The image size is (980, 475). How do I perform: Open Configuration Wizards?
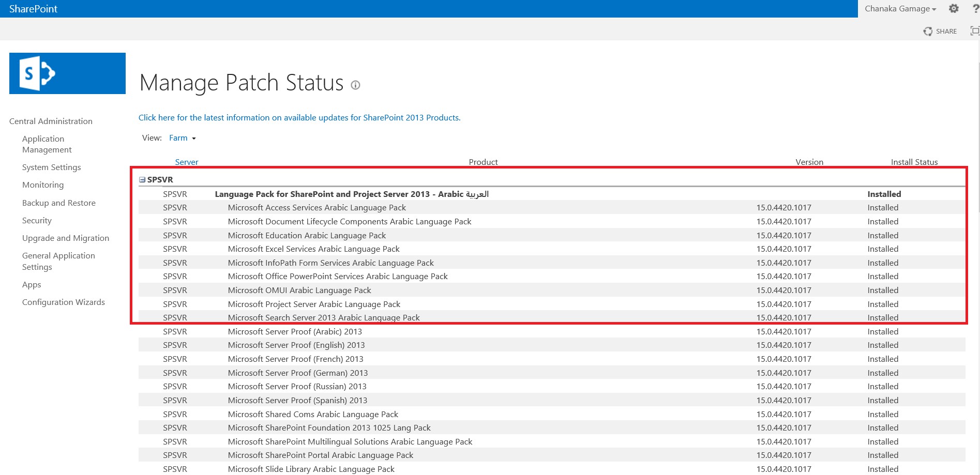pos(64,302)
